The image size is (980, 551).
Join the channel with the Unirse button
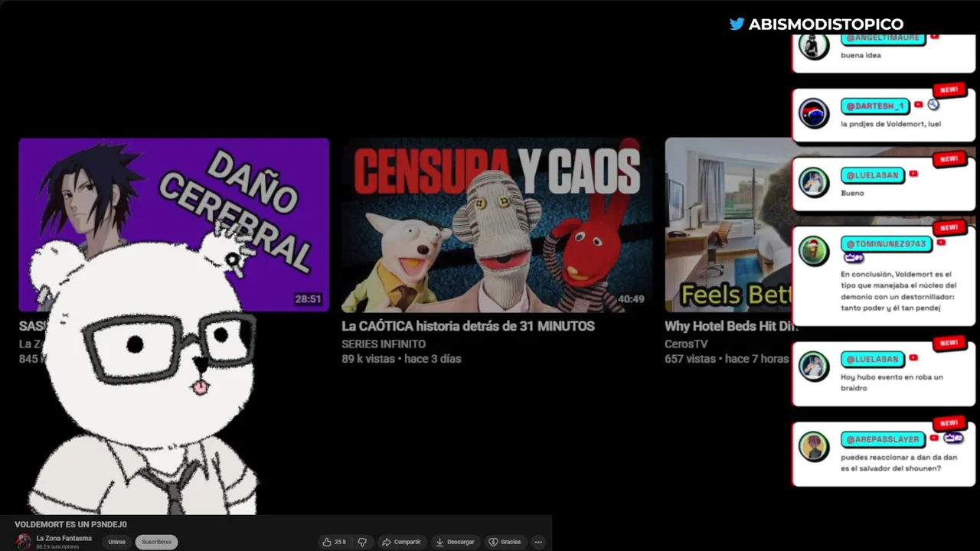(x=116, y=542)
